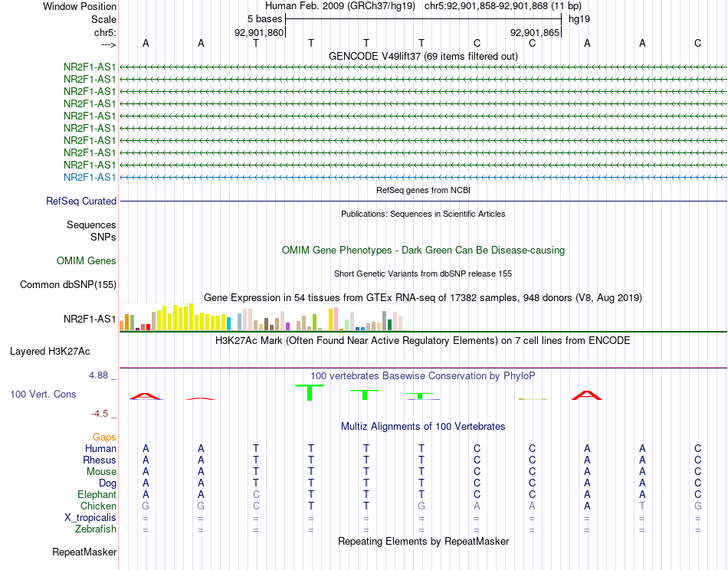The width and height of the screenshot is (728, 570).
Task: Open 100 vertebrates Basewise Conservation by PhyloP title
Action: (423, 376)
